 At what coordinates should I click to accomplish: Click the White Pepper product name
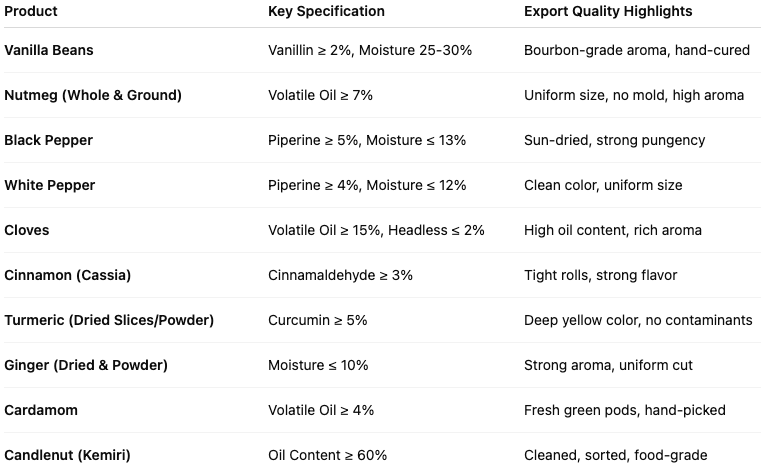coord(49,185)
